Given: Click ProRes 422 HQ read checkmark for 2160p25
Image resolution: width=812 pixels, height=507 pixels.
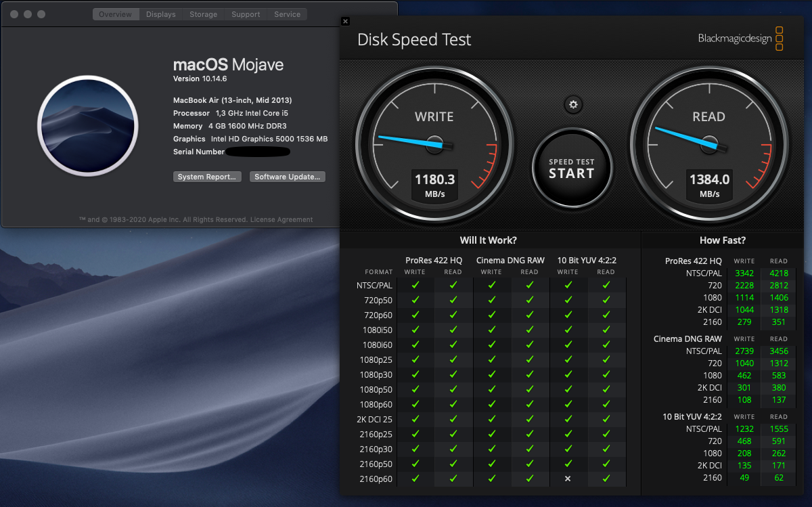Looking at the screenshot, I should [x=453, y=434].
